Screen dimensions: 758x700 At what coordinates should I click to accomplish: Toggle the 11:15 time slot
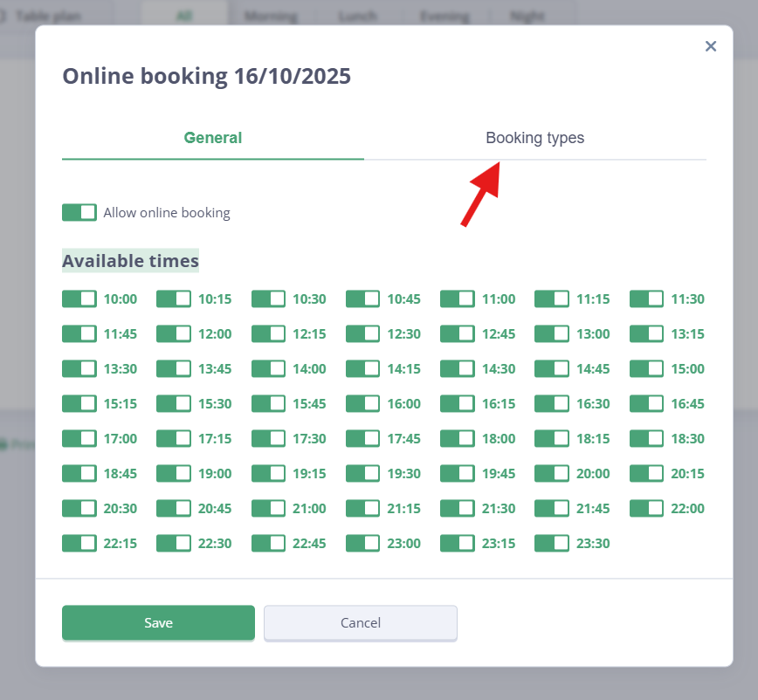(552, 299)
